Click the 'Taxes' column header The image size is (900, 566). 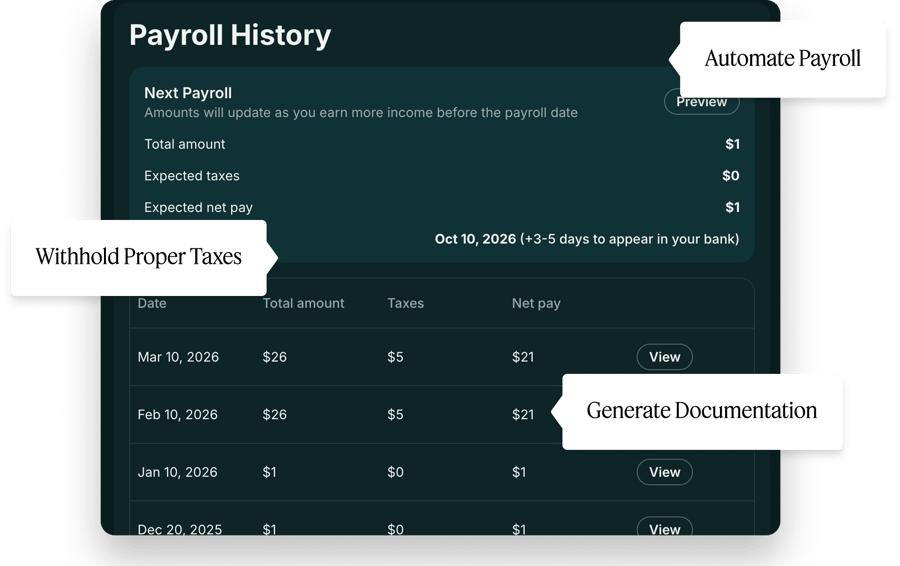pyautogui.click(x=405, y=303)
